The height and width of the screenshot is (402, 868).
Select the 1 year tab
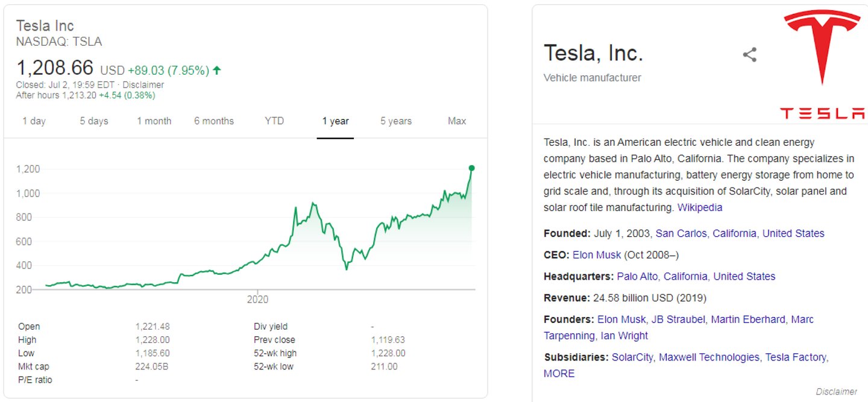[x=335, y=121]
